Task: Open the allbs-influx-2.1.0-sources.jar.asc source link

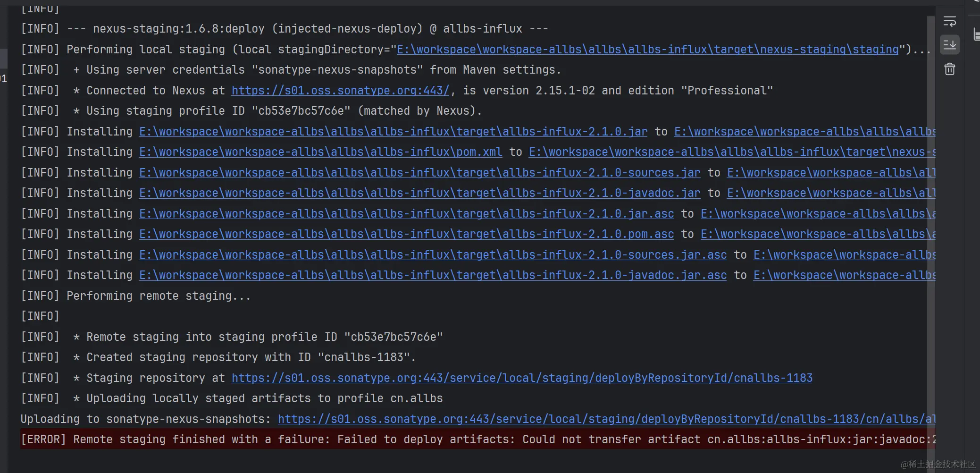Action: click(433, 255)
